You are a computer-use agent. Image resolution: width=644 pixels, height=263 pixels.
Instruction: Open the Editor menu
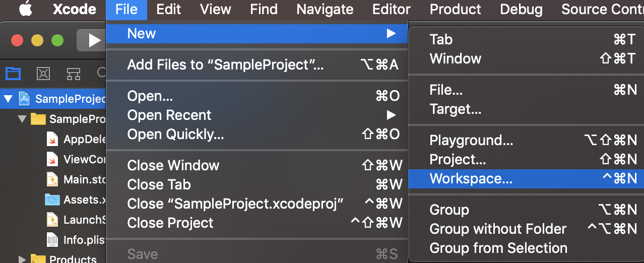tap(392, 9)
